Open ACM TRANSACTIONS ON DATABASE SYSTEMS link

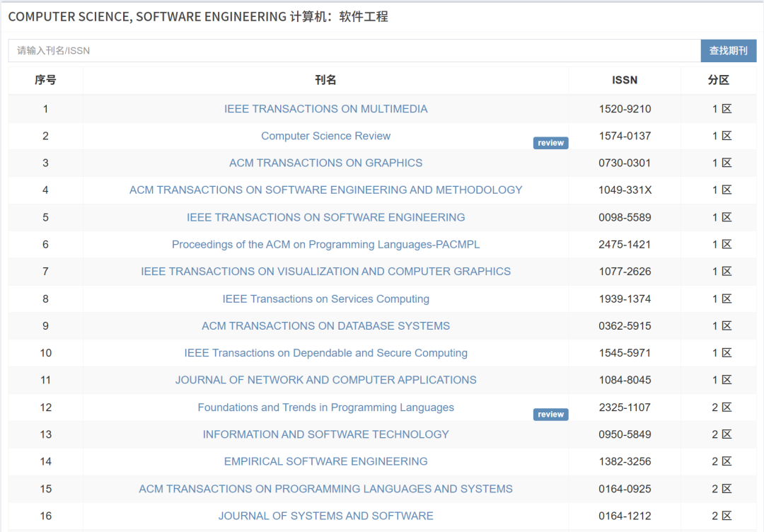(325, 326)
